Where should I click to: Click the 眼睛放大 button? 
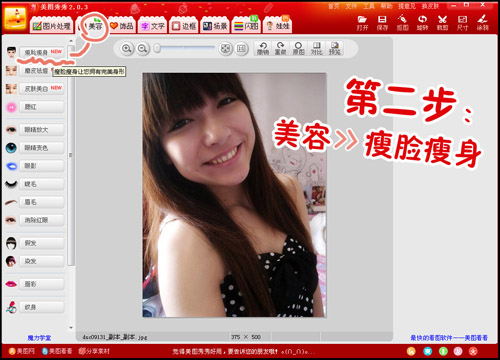pyautogui.click(x=42, y=130)
